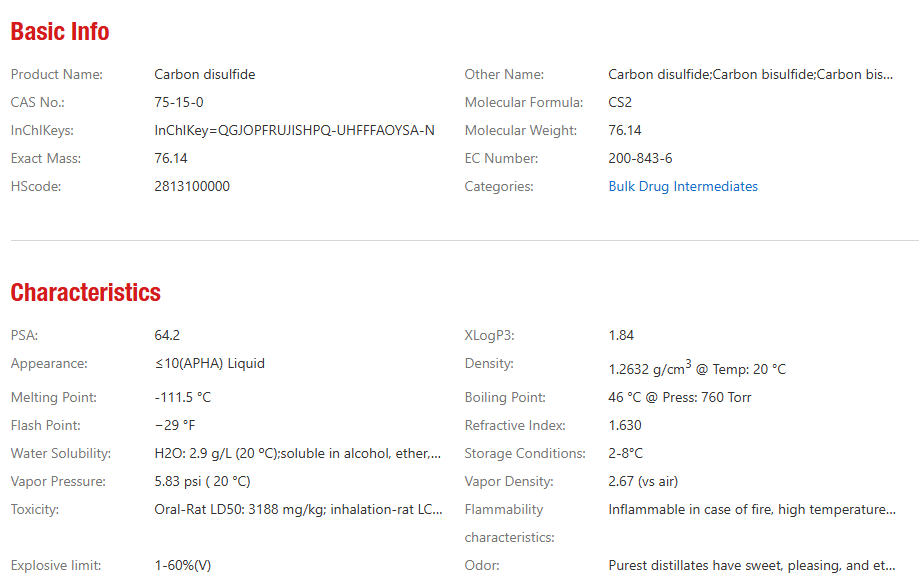Image resolution: width=921 pixels, height=588 pixels.
Task: Click the Storage Conditions value 2-8°C
Action: (626, 454)
